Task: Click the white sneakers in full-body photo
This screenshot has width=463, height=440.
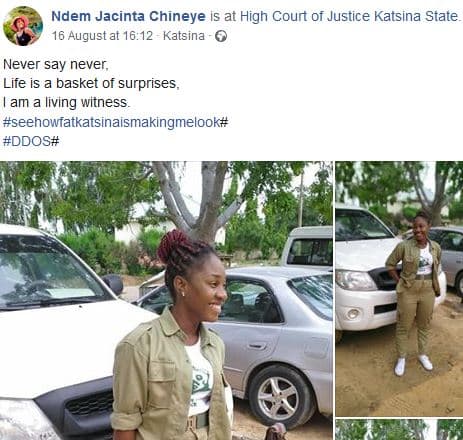Action: coord(413,365)
